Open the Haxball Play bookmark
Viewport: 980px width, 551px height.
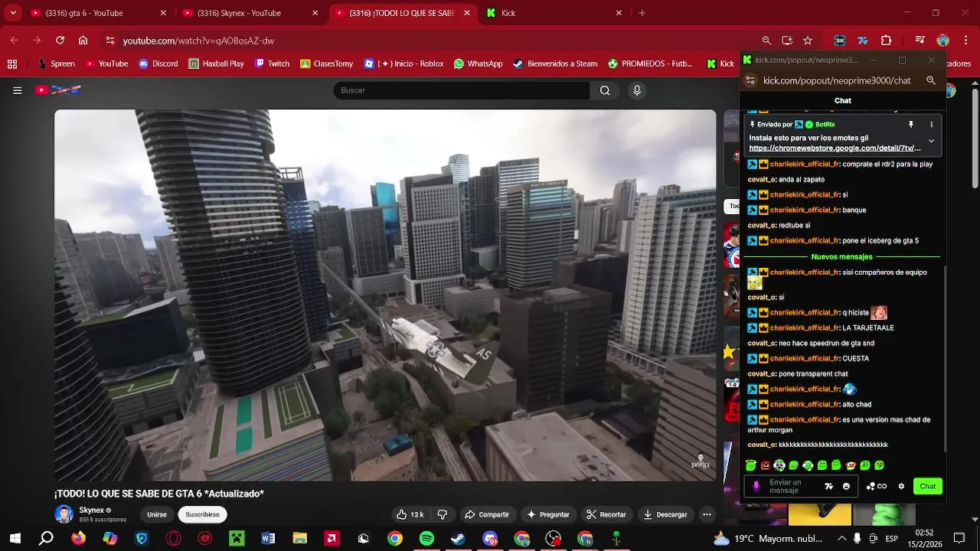pyautogui.click(x=216, y=64)
